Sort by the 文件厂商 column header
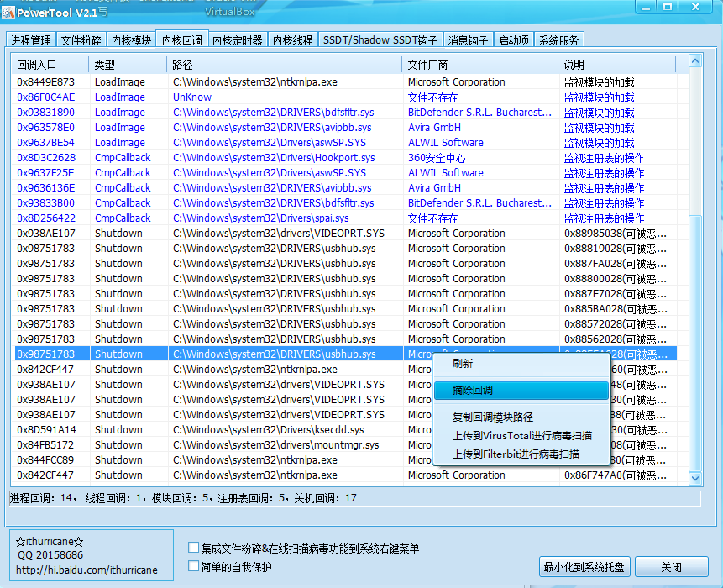 point(480,65)
